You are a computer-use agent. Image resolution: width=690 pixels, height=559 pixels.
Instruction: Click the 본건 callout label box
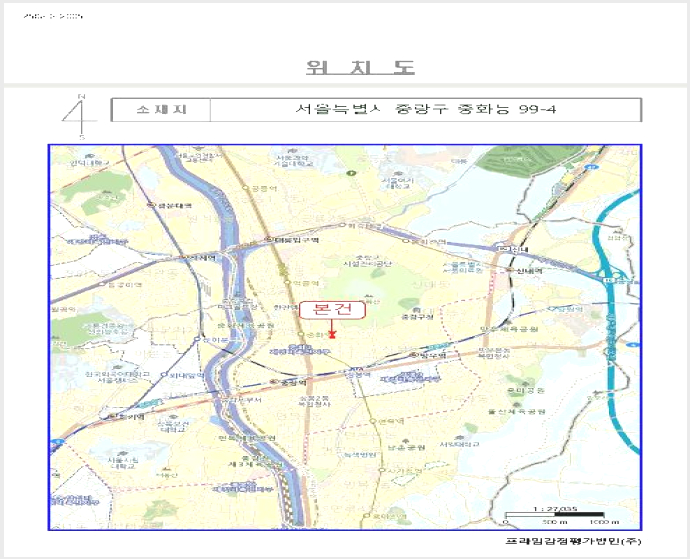(332, 310)
